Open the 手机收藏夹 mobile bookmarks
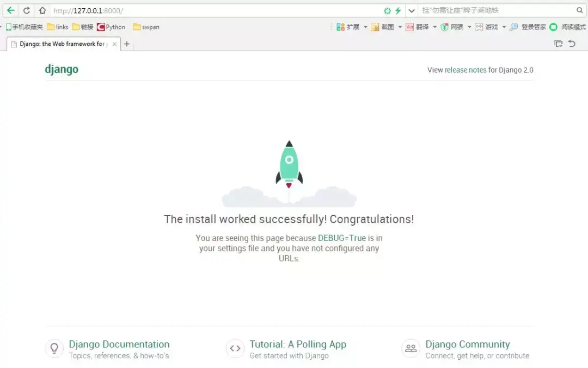 pyautogui.click(x=24, y=27)
